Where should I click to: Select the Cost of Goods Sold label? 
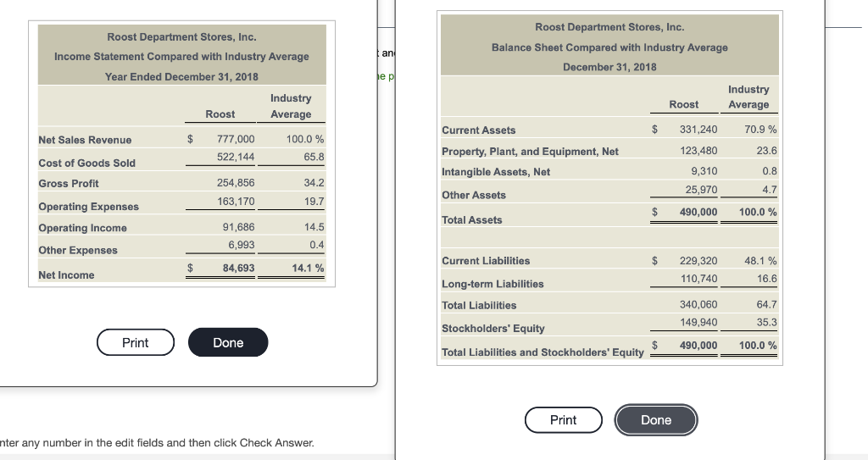pos(87,163)
